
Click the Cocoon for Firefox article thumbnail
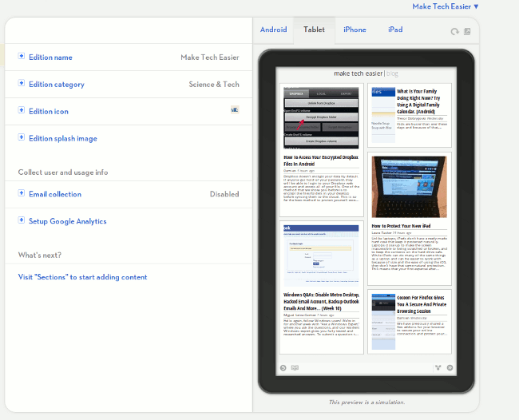click(383, 321)
